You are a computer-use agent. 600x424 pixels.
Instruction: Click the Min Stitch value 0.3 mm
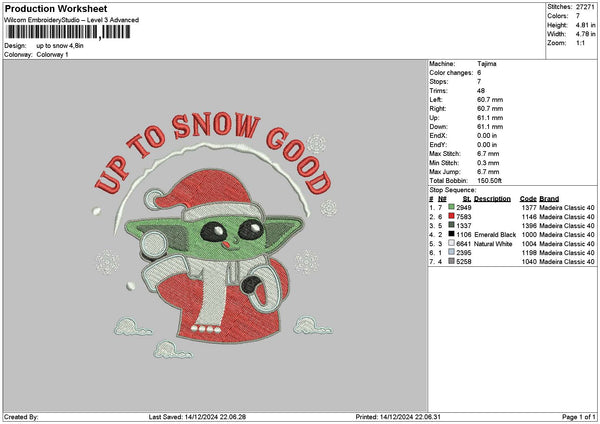click(x=488, y=163)
